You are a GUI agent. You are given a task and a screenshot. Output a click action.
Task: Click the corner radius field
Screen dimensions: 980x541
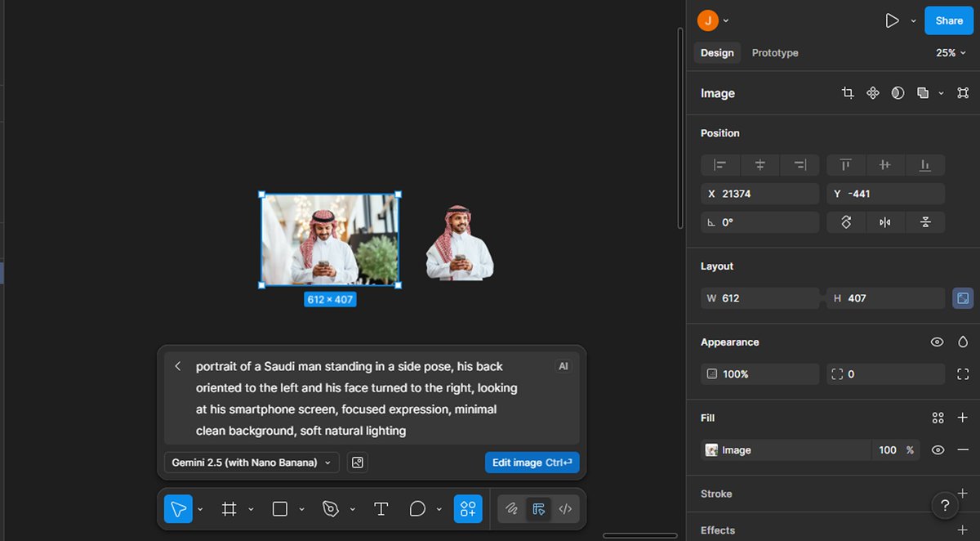coord(886,374)
